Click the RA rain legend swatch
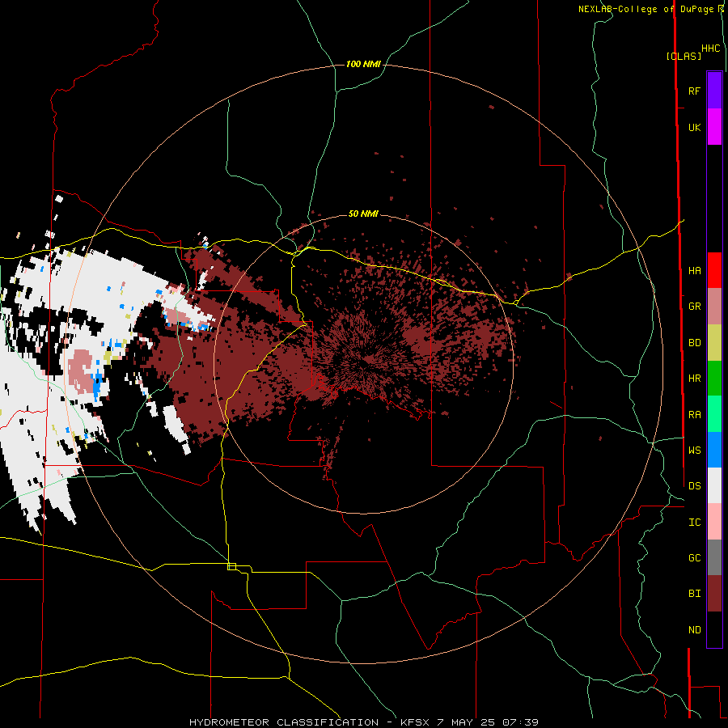Viewport: 728px width, 728px height. [714, 414]
